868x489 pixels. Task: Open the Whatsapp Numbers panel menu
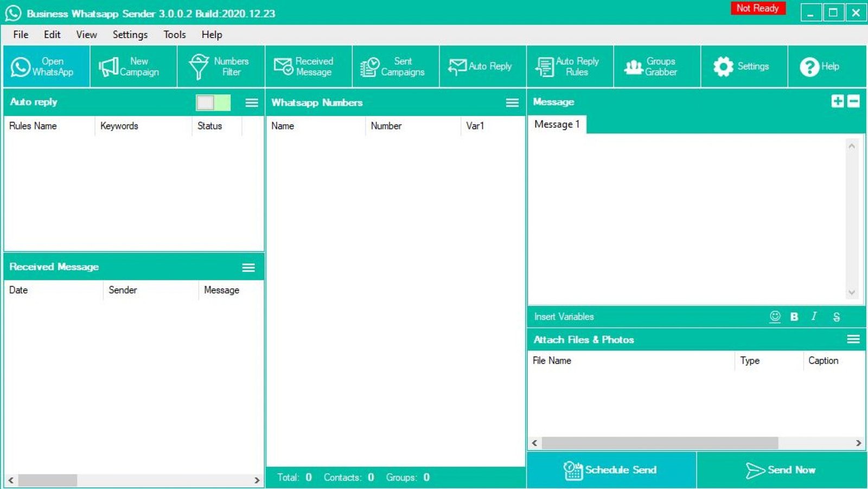(512, 103)
